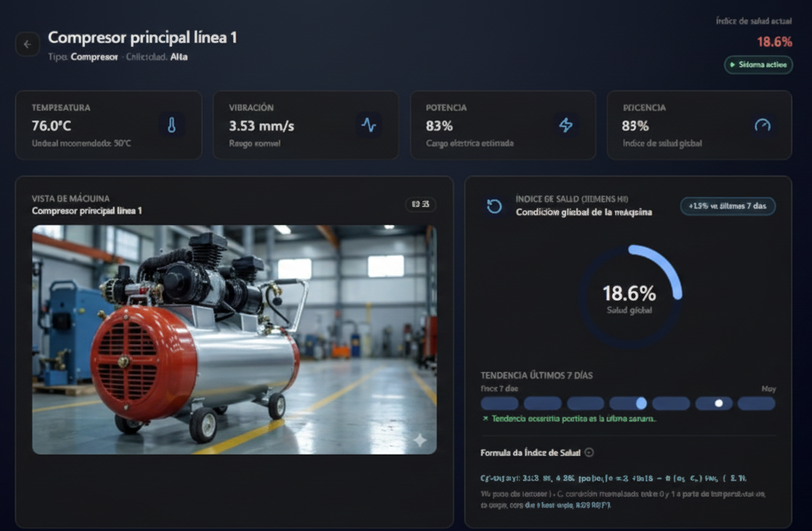
Task: Select the highlighted dot in Tendencia últimos 7 días
Action: tap(717, 402)
